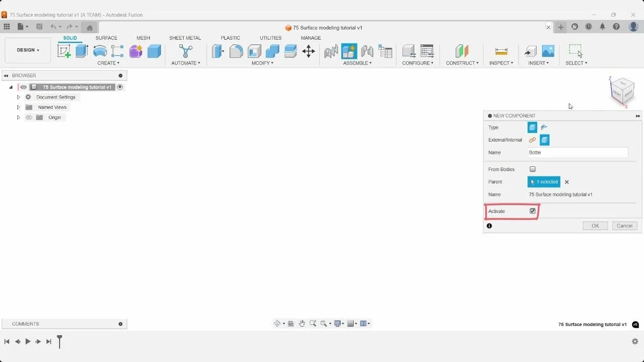Toggle the root component activate radio button

pos(120,87)
